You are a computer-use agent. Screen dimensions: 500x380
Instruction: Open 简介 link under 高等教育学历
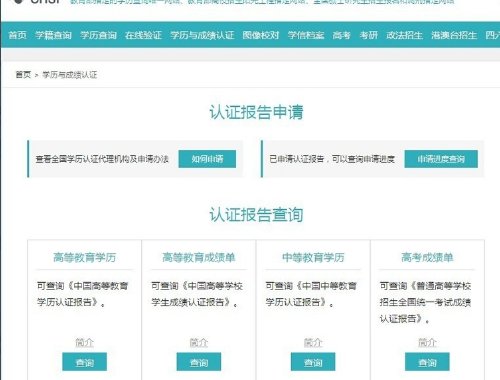85,342
